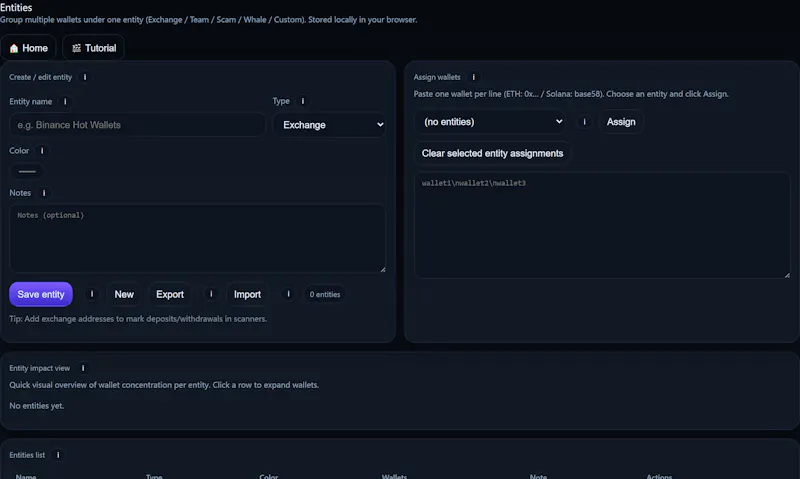Click the 'No entities yet.' text
800x479 pixels.
point(37,406)
